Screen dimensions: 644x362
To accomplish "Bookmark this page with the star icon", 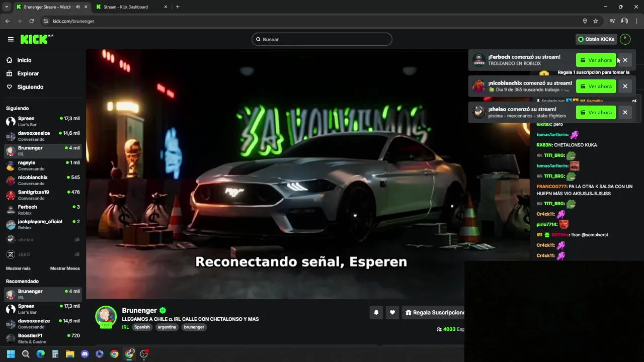I will coord(596,21).
